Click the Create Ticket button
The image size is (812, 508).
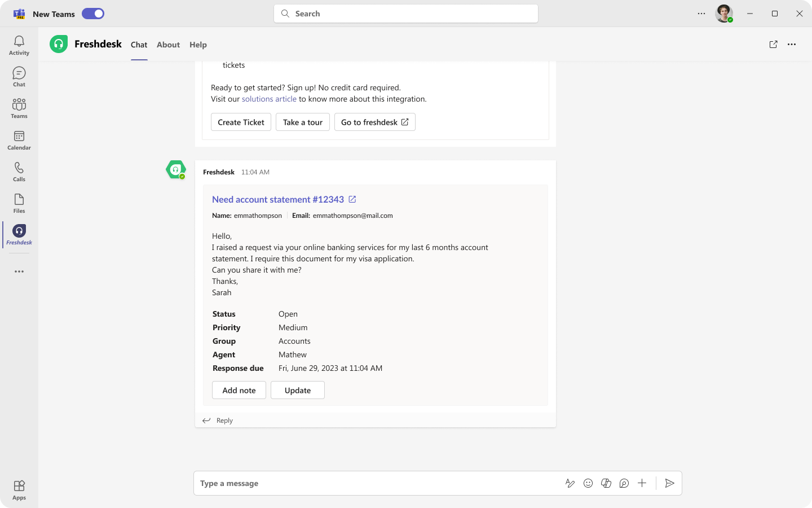(x=241, y=122)
